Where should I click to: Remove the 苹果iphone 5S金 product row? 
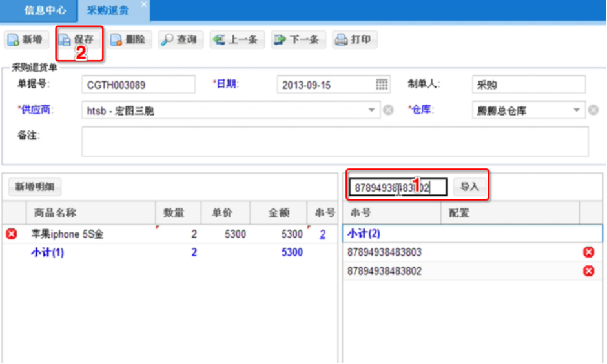click(x=11, y=234)
